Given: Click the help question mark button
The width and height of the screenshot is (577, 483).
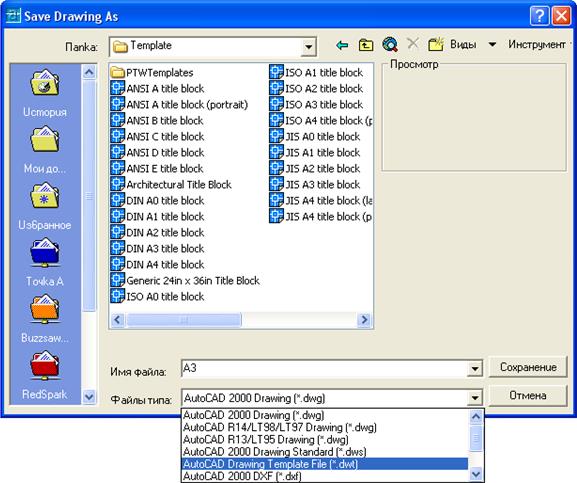Looking at the screenshot, I should tap(539, 16).
